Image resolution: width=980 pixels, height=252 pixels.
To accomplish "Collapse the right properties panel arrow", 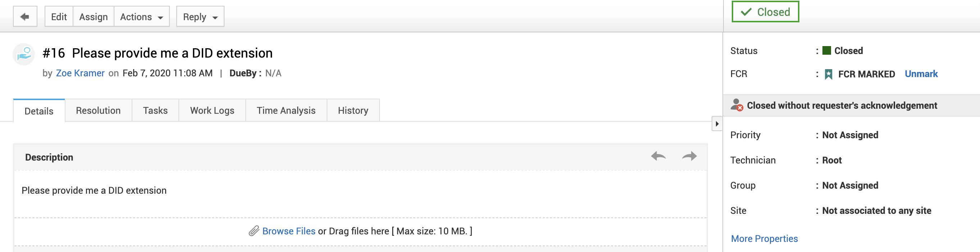I will [x=717, y=124].
